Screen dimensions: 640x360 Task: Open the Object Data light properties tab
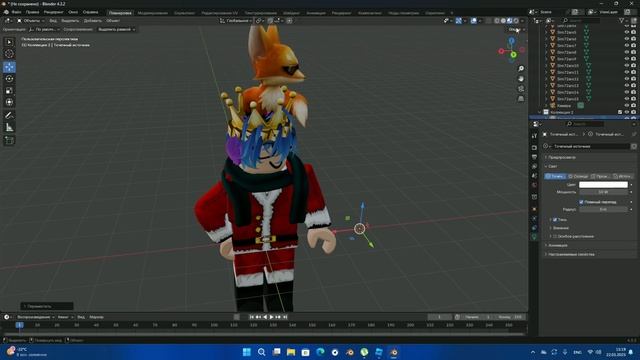tap(534, 237)
